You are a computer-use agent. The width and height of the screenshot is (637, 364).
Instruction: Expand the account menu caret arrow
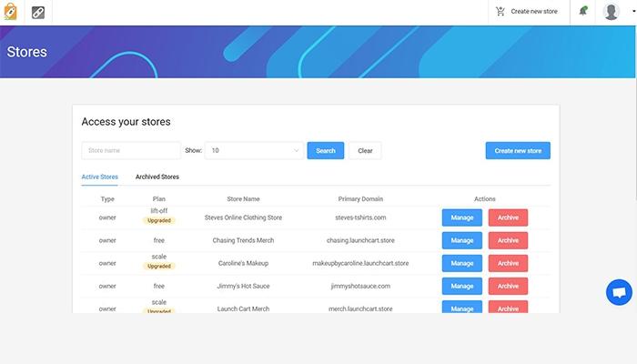pyautogui.click(x=633, y=11)
